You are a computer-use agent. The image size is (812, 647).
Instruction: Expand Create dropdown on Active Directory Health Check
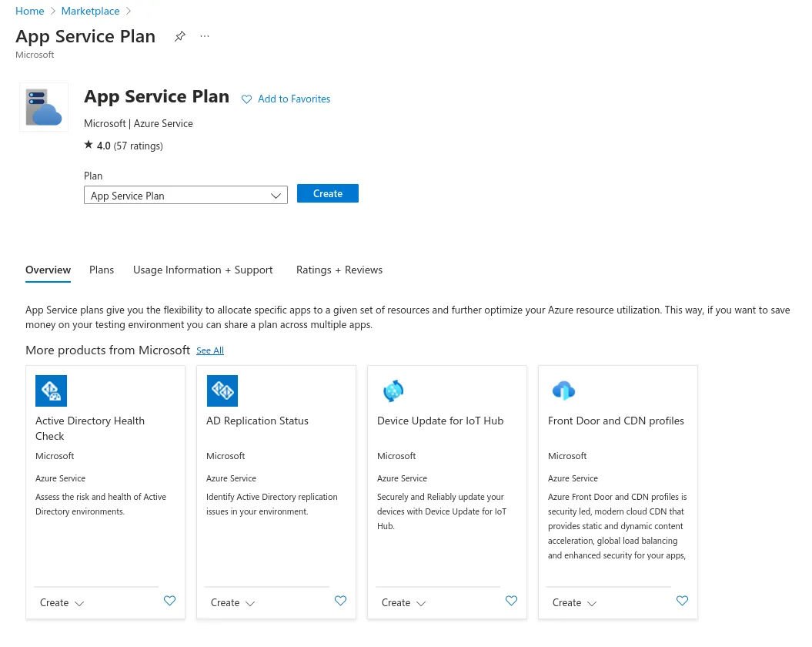(62, 602)
